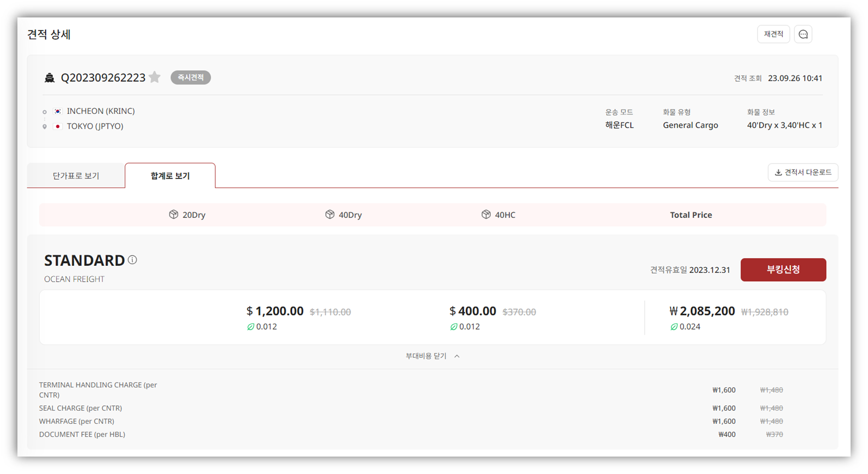Select the 합계로 보기 tab

[170, 176]
